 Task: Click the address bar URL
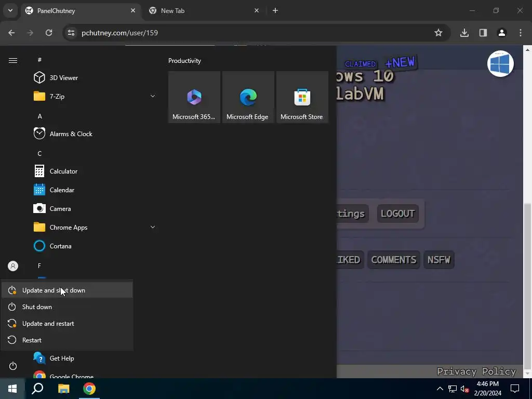point(120,33)
